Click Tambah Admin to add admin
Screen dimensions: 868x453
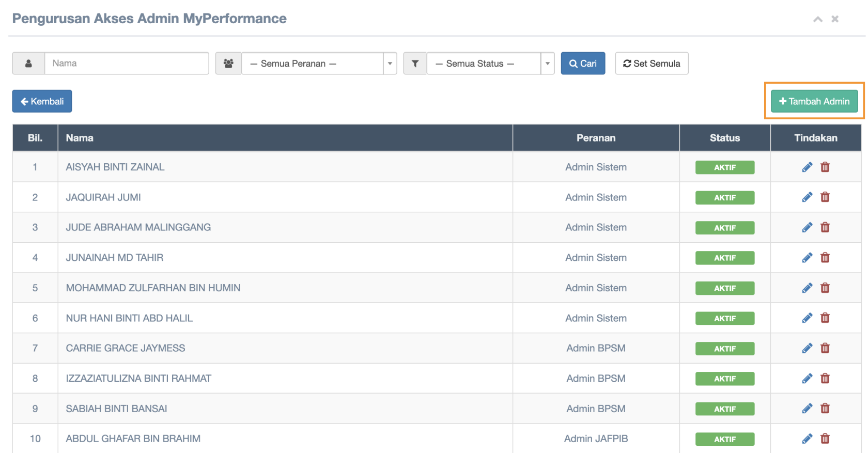[x=814, y=101]
